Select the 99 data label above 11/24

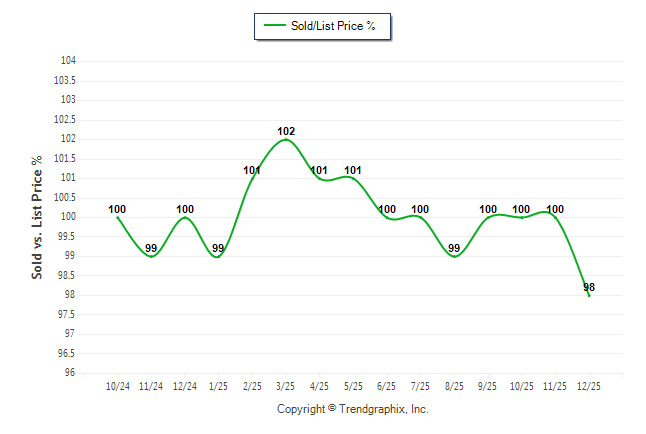point(151,248)
